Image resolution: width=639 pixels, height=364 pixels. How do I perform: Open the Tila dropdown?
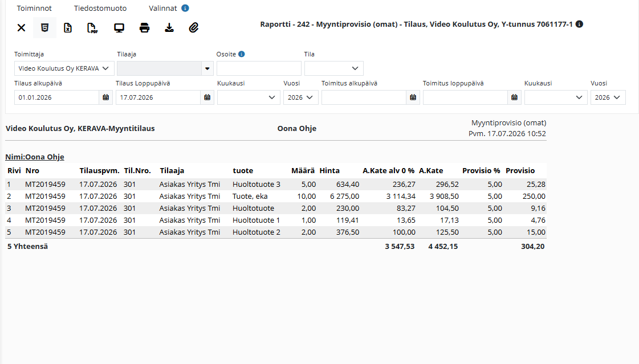(x=334, y=68)
